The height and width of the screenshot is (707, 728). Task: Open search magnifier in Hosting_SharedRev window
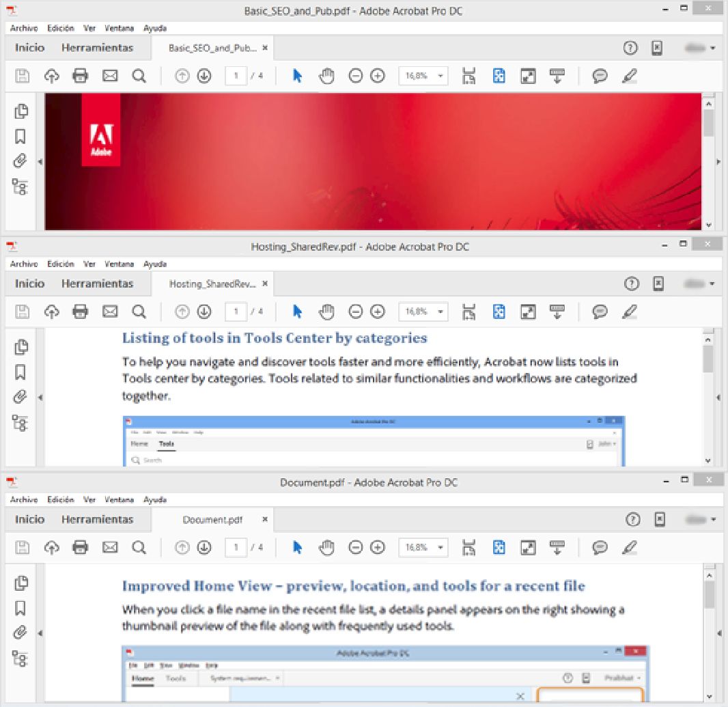pos(139,311)
